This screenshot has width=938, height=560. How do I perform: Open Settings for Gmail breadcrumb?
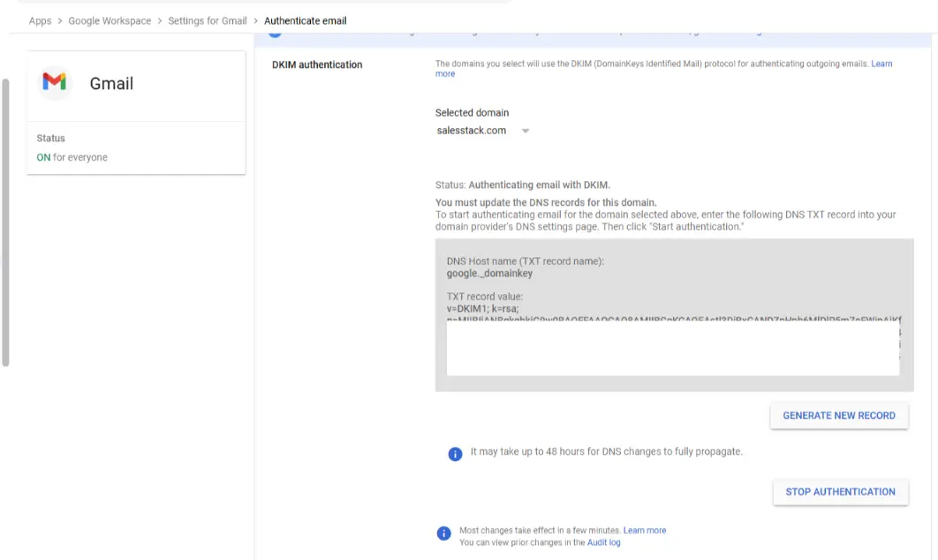tap(208, 21)
